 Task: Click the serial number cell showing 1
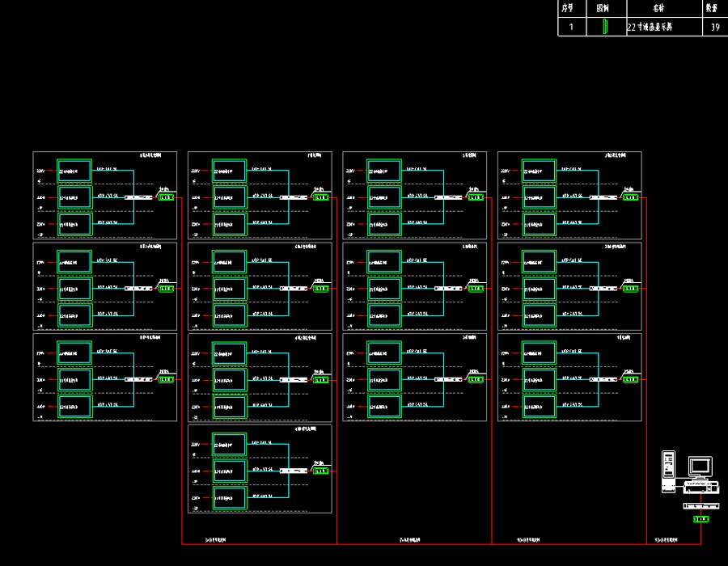[571, 27]
